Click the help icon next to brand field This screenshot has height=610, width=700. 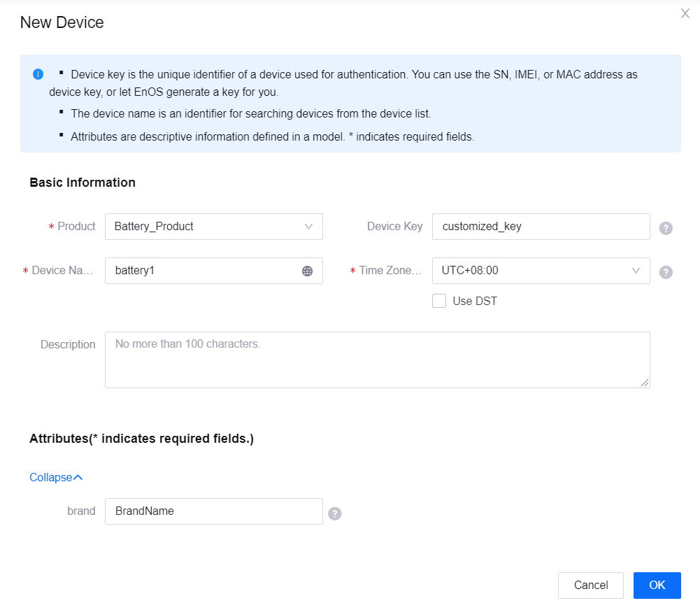click(335, 514)
